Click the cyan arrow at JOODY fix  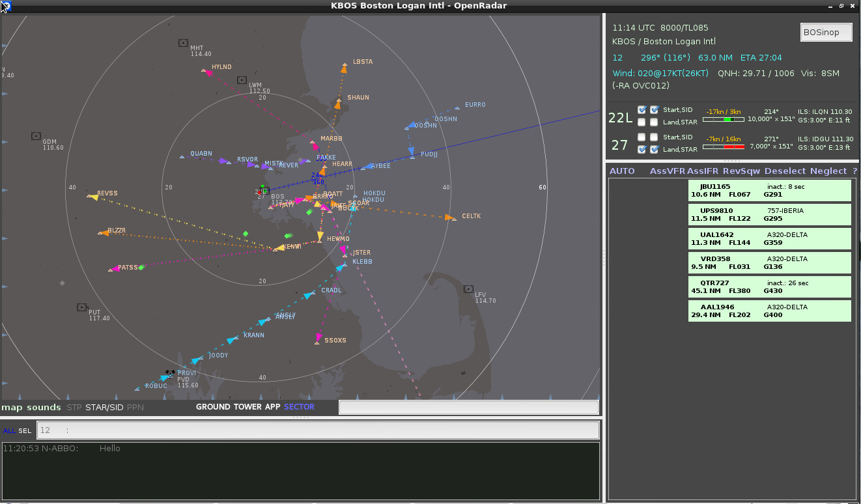pyautogui.click(x=196, y=360)
